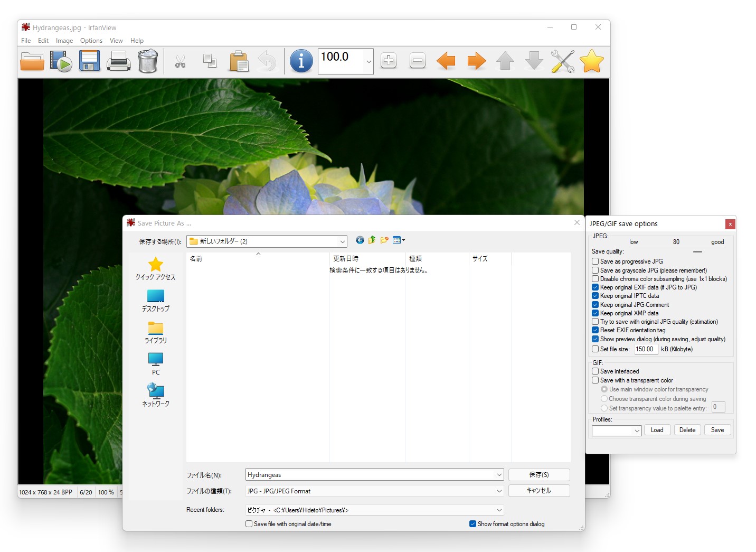The height and width of the screenshot is (552, 756).
Task: Click the キャンセル cancel button
Action: tap(539, 491)
